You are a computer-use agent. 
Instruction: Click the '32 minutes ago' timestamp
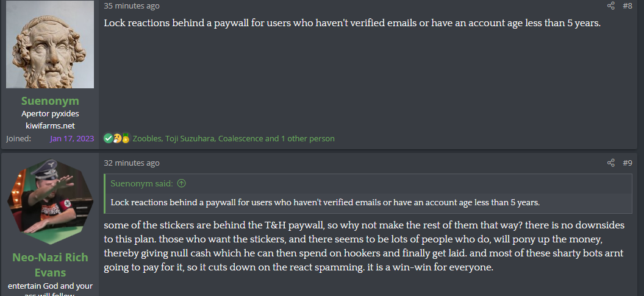[x=132, y=163]
